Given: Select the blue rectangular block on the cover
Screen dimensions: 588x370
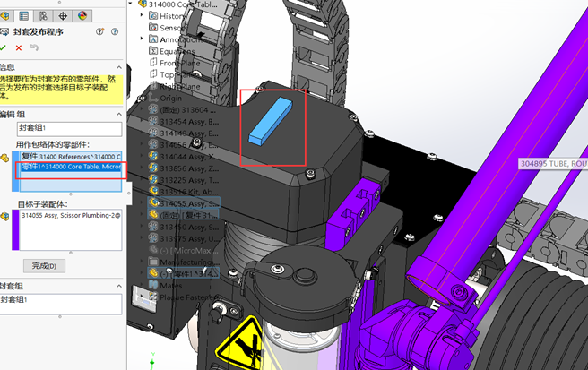Looking at the screenshot, I should tap(271, 122).
